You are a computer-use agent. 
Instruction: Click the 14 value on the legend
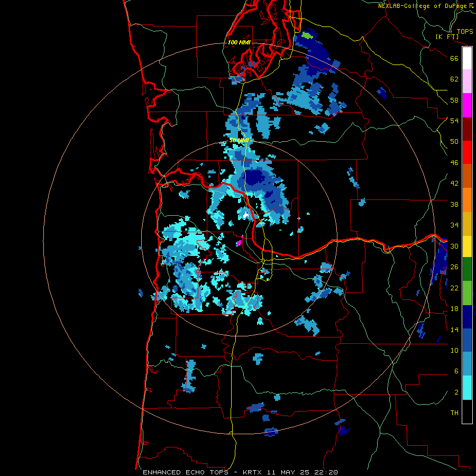[454, 329]
